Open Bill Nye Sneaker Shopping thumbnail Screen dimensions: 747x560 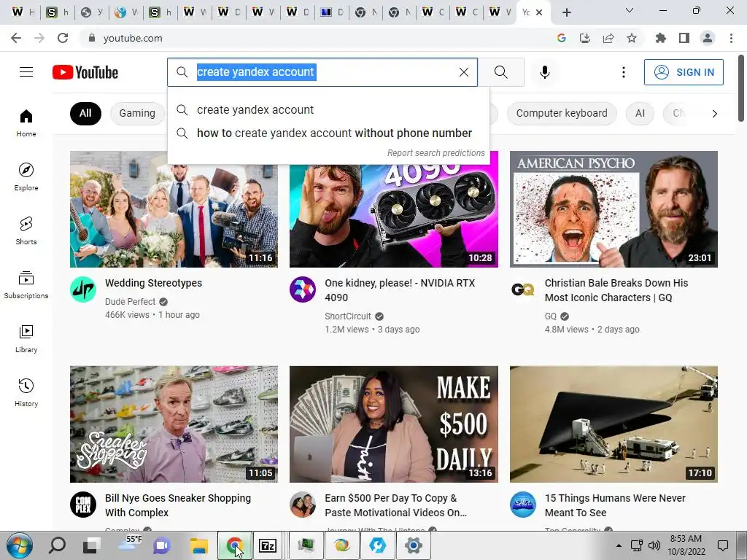[174, 424]
